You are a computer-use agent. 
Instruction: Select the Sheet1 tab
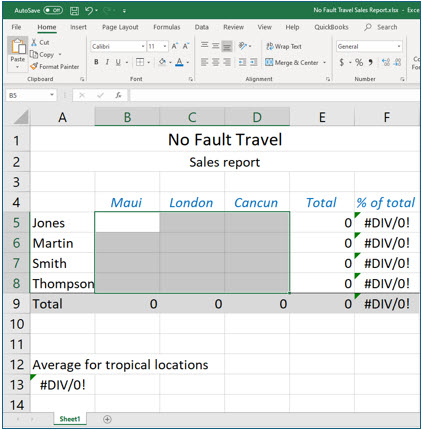[70, 419]
